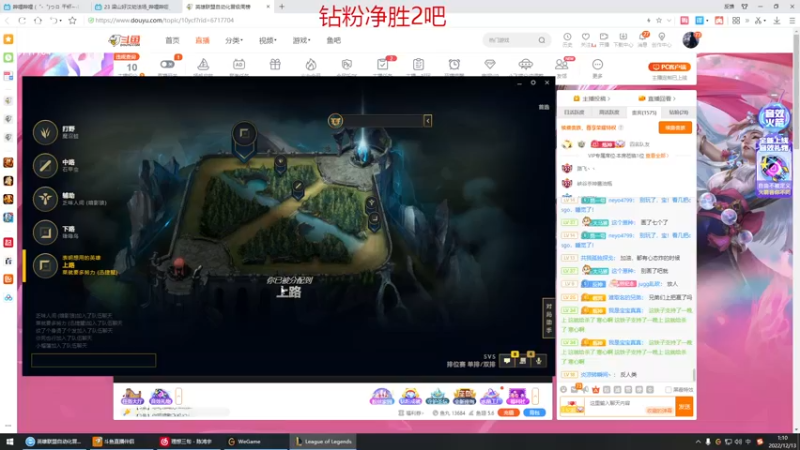800x450 pixels.
Task: Click the alarm clock icon in activity bar
Action: tap(454, 64)
